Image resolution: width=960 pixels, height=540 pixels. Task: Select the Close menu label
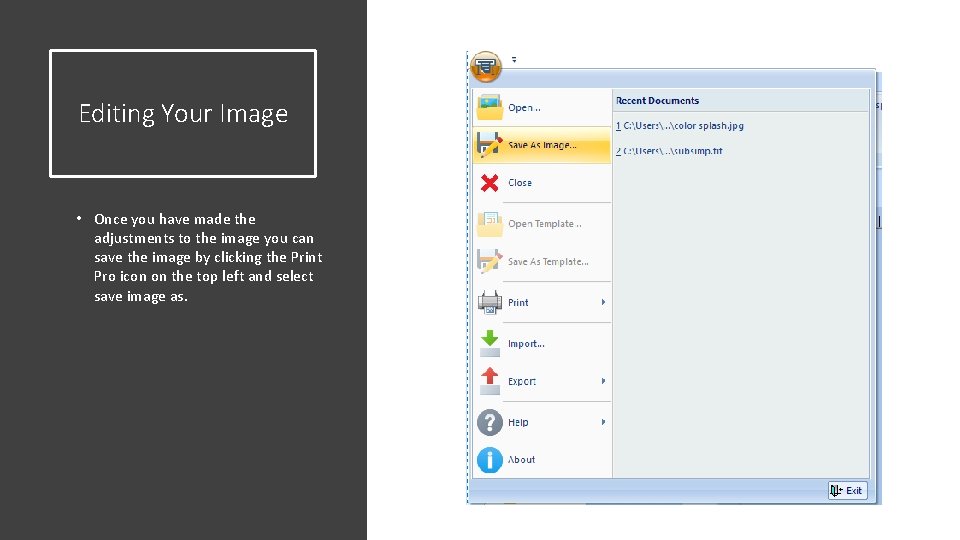coord(520,182)
